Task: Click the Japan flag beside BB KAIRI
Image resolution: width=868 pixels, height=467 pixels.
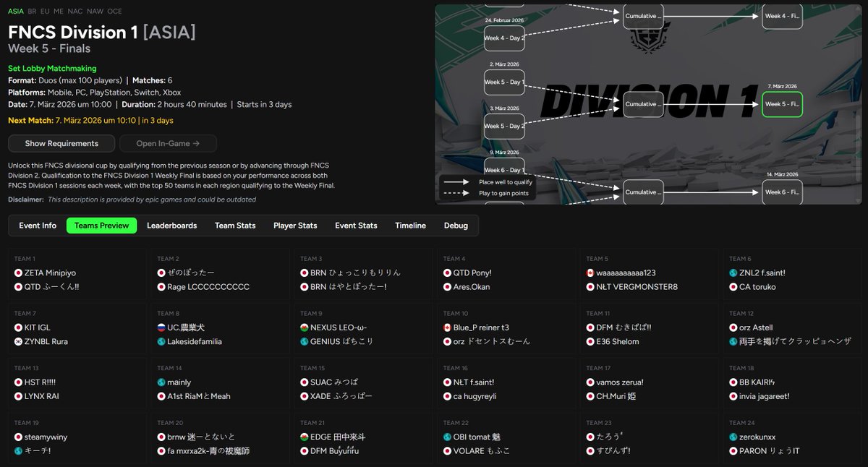Action: tap(733, 382)
